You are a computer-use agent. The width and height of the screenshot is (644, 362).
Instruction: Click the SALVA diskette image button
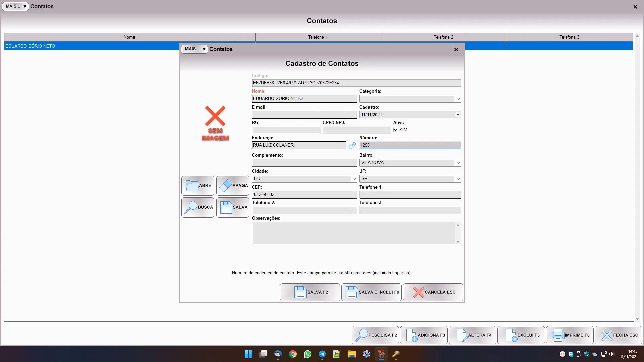pyautogui.click(x=233, y=207)
